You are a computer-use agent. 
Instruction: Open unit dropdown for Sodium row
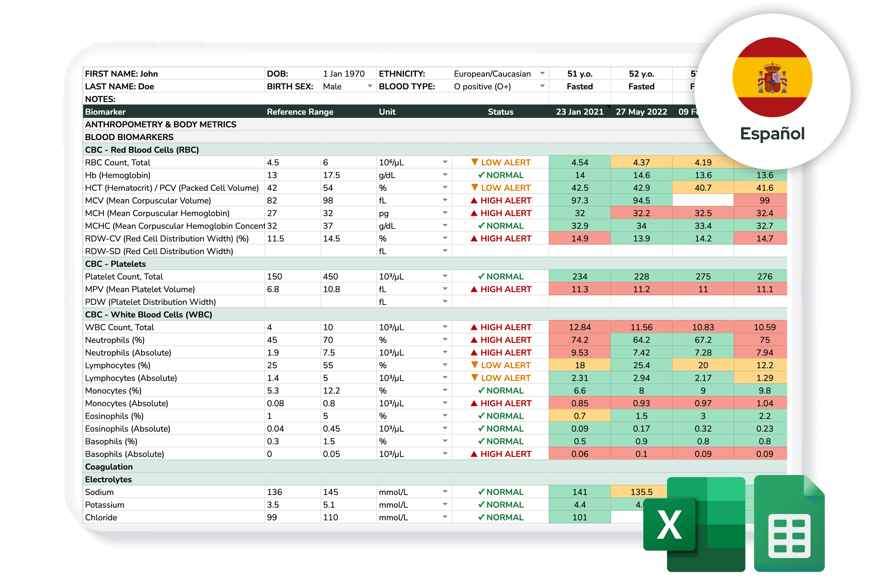pos(445,492)
